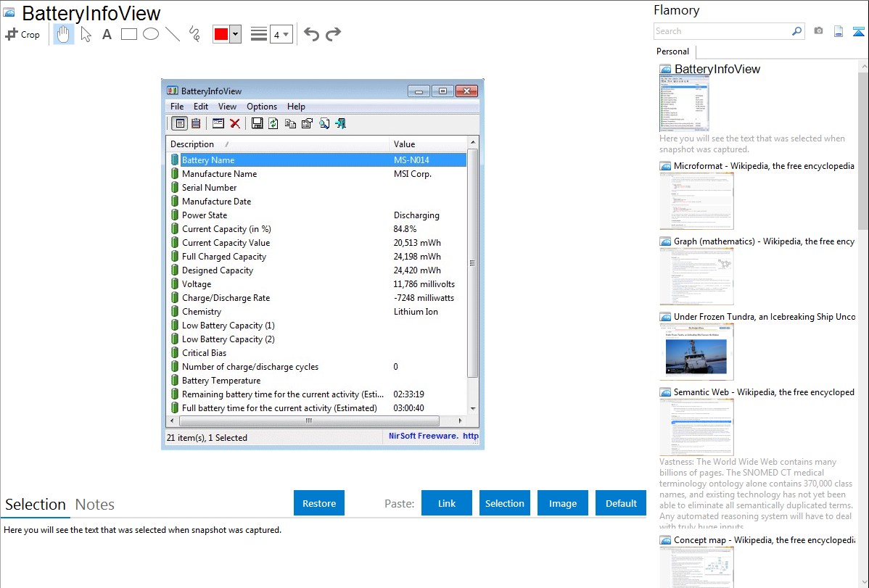Screen dimensions: 869x588
Task: Click the Concept map snapshot title
Action: coord(765,539)
